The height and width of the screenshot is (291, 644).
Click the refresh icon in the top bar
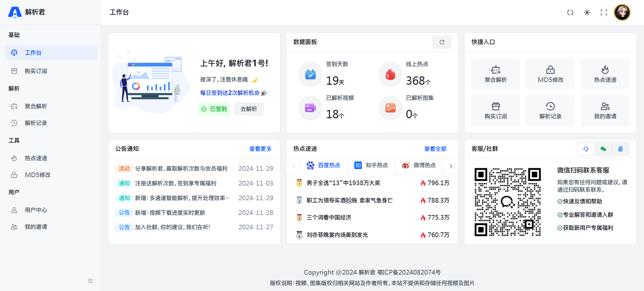point(570,12)
